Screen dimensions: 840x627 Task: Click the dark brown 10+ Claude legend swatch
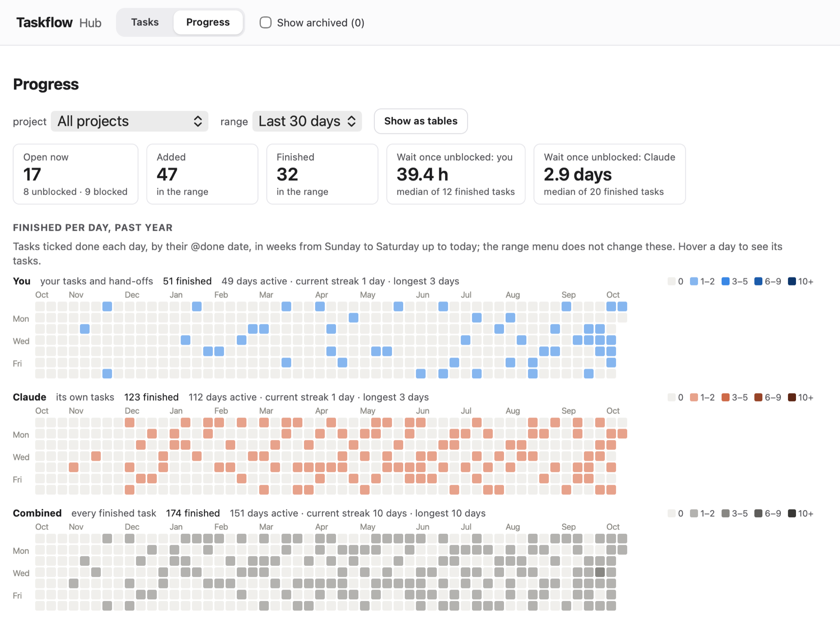pos(792,397)
